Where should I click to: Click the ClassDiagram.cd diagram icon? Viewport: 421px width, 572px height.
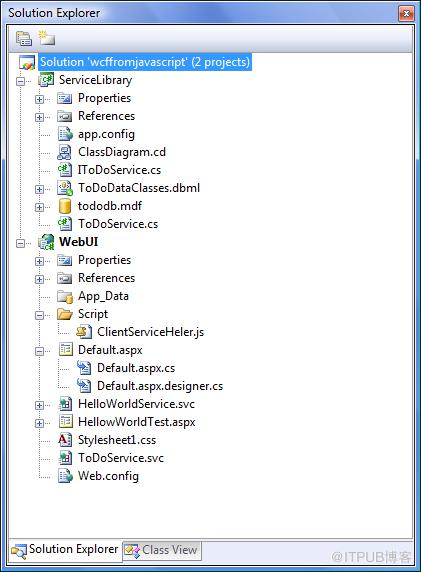pos(65,152)
